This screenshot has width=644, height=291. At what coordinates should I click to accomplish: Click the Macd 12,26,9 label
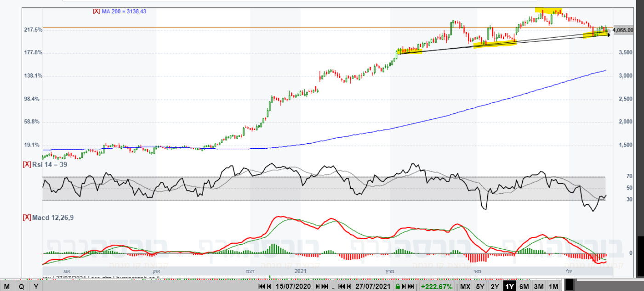coord(53,218)
